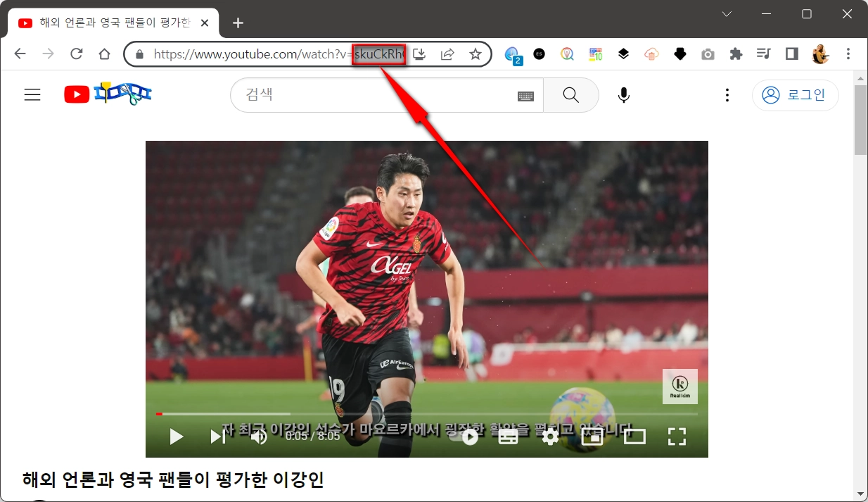Viewport: 868px width, 502px height.
Task: Enable subtitles with the captions icon
Action: coord(508,437)
